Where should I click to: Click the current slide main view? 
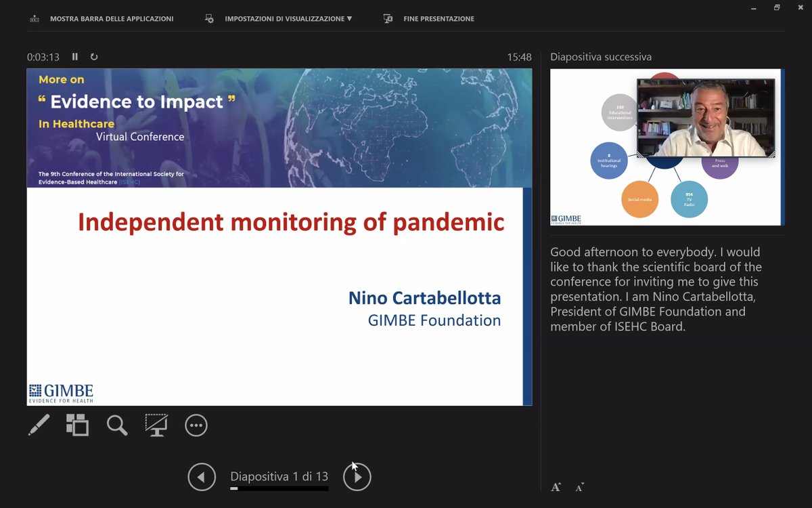pos(279,237)
